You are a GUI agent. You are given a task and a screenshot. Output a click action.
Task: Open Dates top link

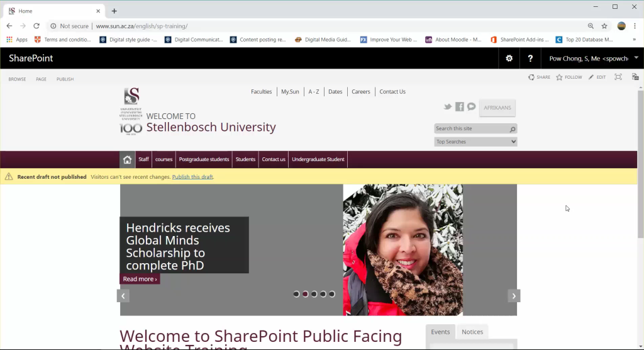(x=335, y=92)
